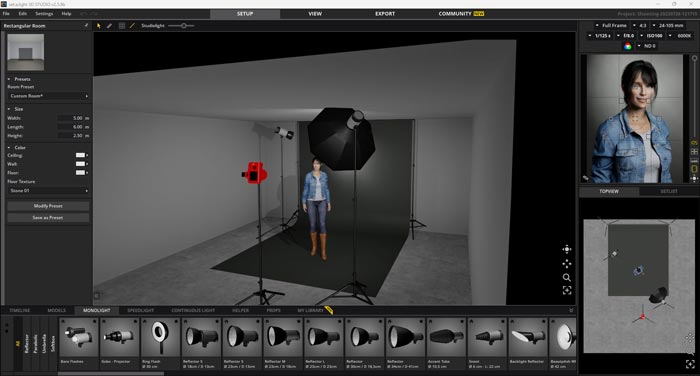Select the pencil tool in the viewport toolbar
The width and height of the screenshot is (700, 376).
[x=109, y=26]
